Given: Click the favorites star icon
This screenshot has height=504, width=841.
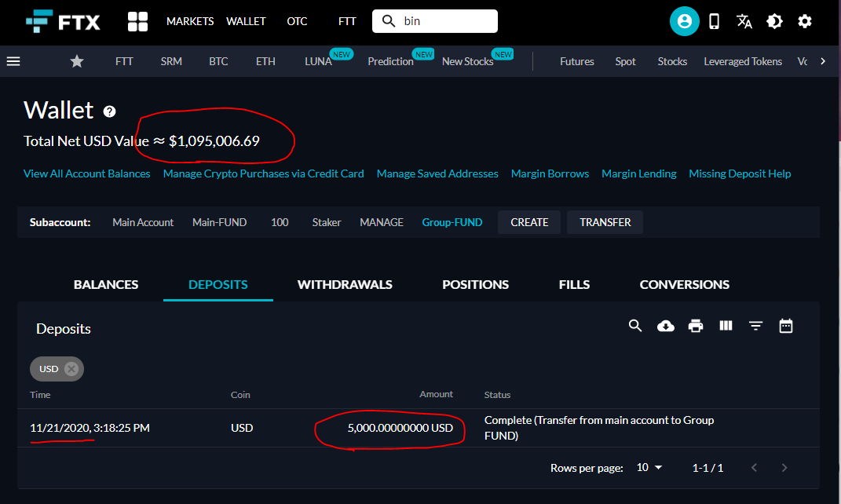Looking at the screenshot, I should point(77,61).
